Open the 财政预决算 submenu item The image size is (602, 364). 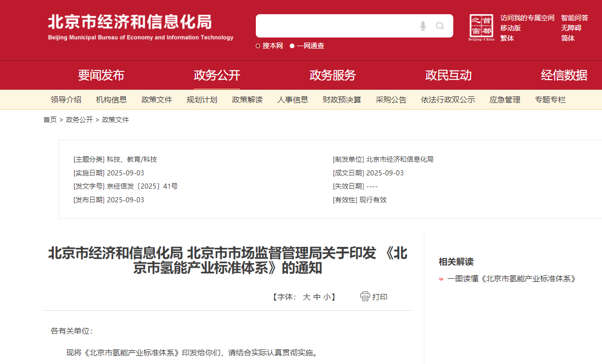342,100
